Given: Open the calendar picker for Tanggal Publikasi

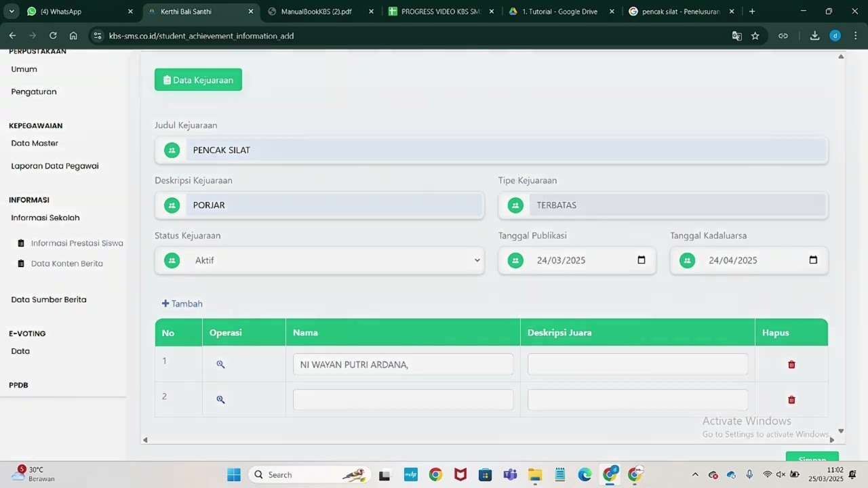Looking at the screenshot, I should [642, 260].
